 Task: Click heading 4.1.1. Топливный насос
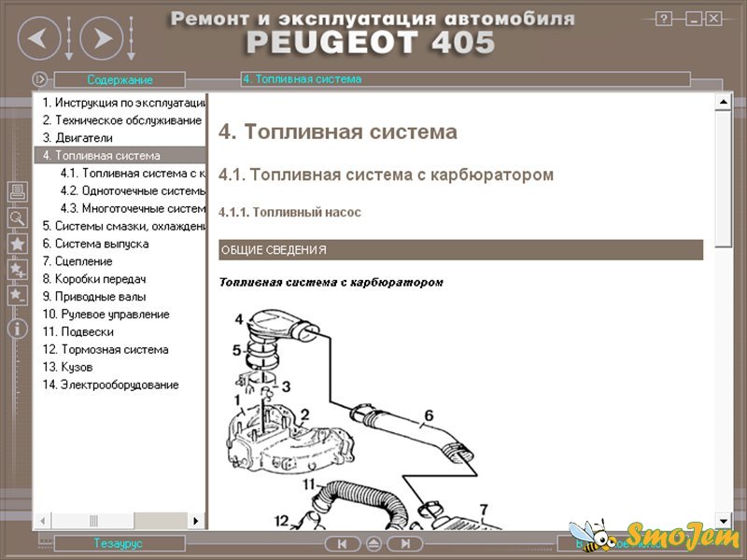point(289,213)
